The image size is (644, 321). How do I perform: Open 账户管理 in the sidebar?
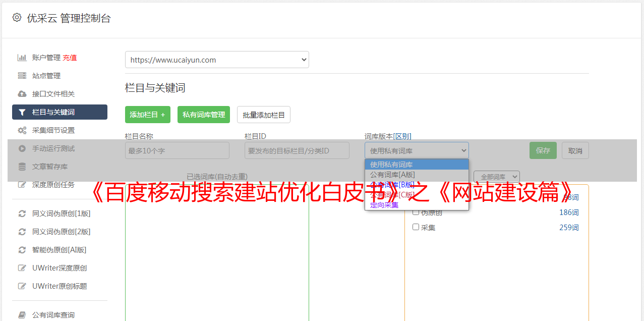click(46, 58)
